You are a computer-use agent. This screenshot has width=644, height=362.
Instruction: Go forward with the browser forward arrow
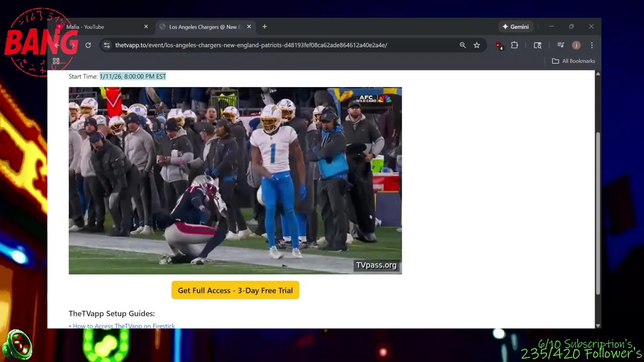coord(72,45)
